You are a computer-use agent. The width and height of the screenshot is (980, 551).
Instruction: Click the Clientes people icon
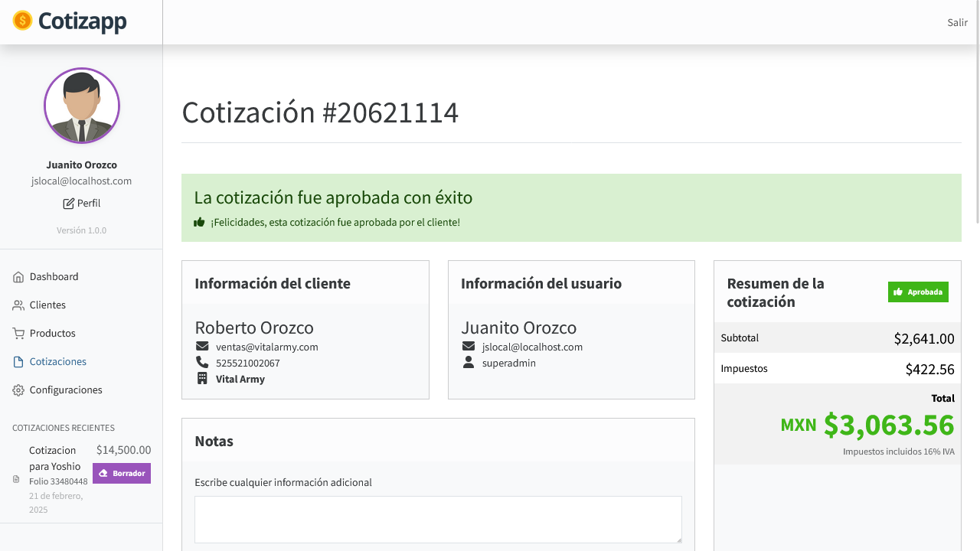(x=18, y=305)
